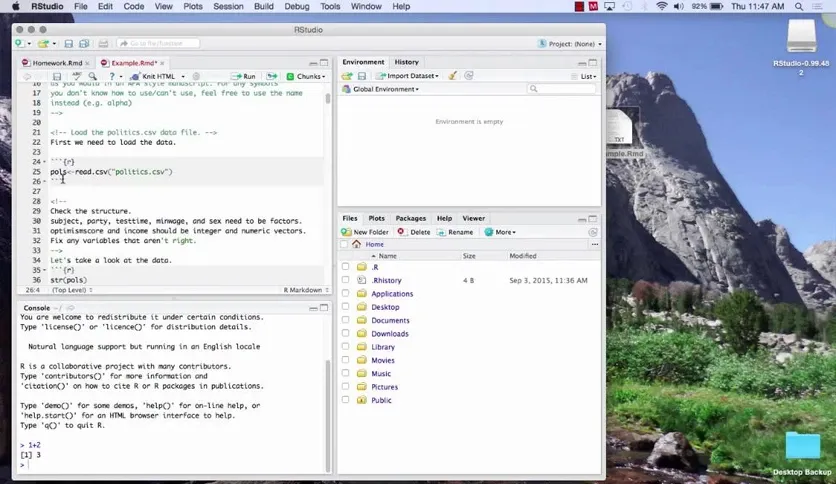Switch to the Packages tab
Image resolution: width=836 pixels, height=484 pixels.
click(x=411, y=219)
